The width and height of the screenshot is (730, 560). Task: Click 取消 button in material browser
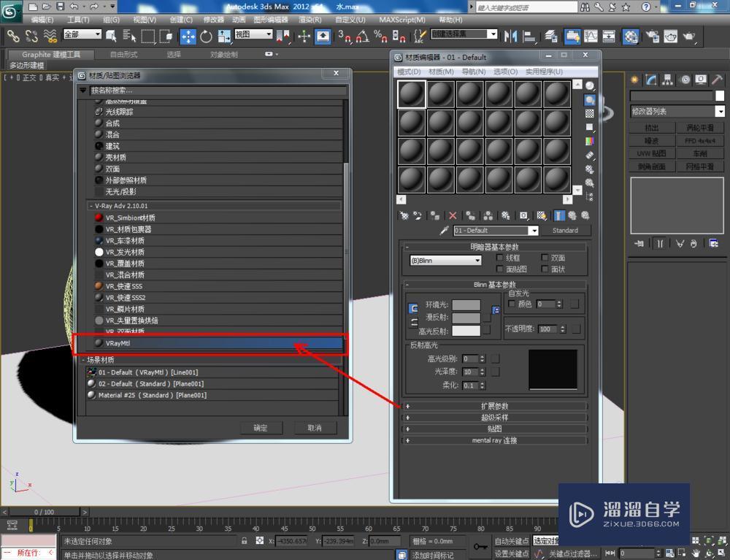click(x=315, y=428)
